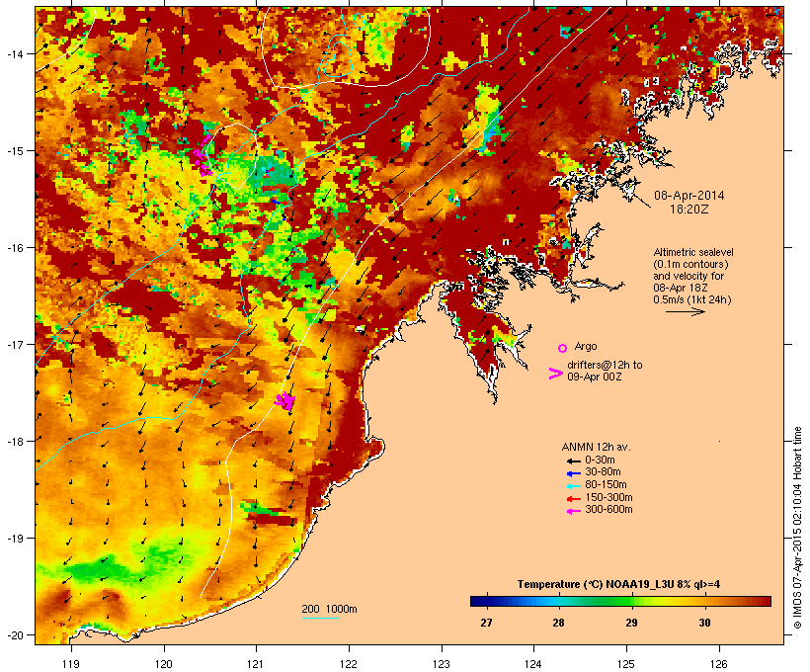Viewport: 810px width, 672px height.
Task: Click the color bar tick label 27
Action: [x=486, y=623]
